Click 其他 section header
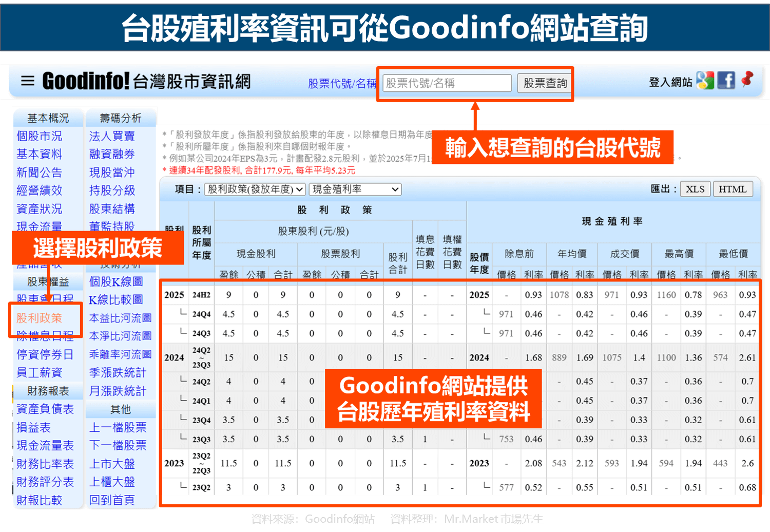This screenshot has width=770, height=532. click(121, 409)
